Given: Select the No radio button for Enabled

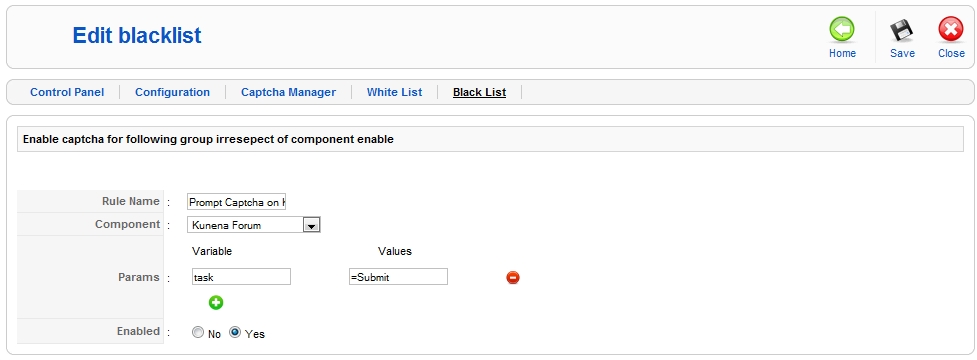Looking at the screenshot, I should 198,333.
